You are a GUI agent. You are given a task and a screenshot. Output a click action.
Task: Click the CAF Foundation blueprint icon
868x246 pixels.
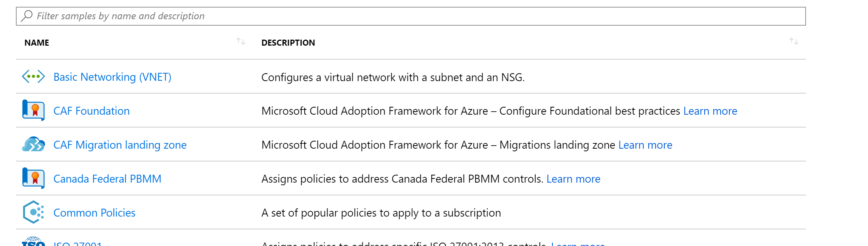[33, 110]
